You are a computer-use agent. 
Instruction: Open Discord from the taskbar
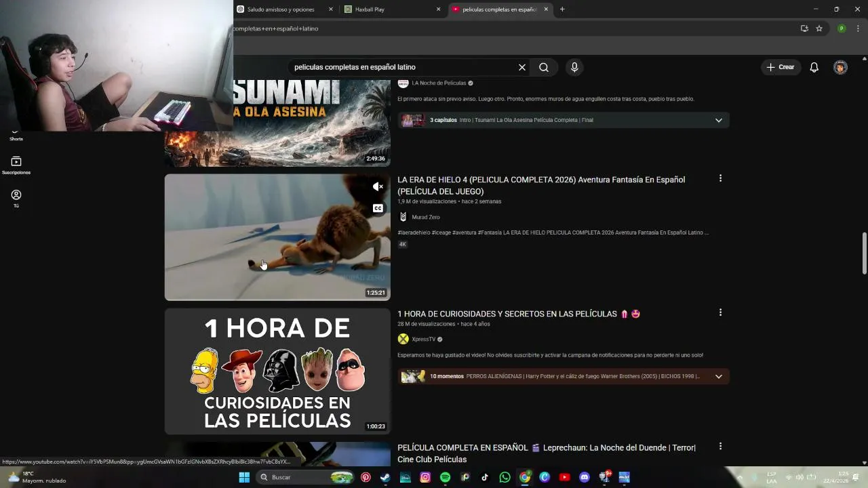585,477
